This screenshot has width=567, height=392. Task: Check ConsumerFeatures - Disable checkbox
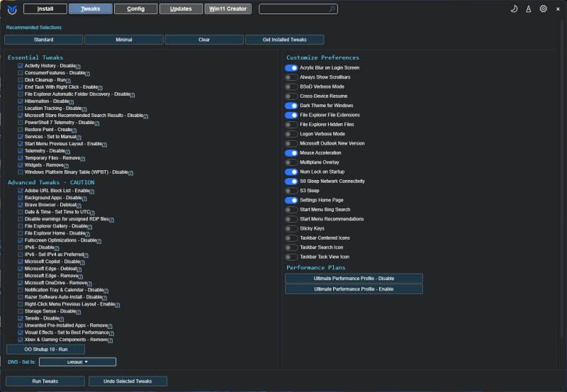point(21,73)
